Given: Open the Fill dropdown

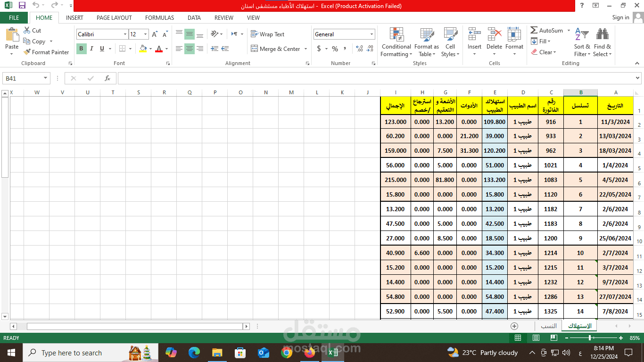Looking at the screenshot, I should click(541, 41).
